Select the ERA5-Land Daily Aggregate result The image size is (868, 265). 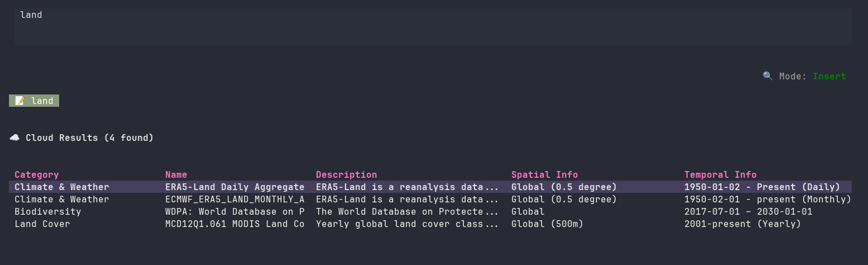234,187
